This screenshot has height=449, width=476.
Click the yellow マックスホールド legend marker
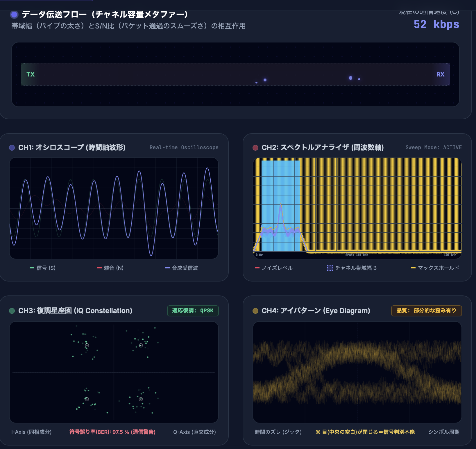(413, 268)
